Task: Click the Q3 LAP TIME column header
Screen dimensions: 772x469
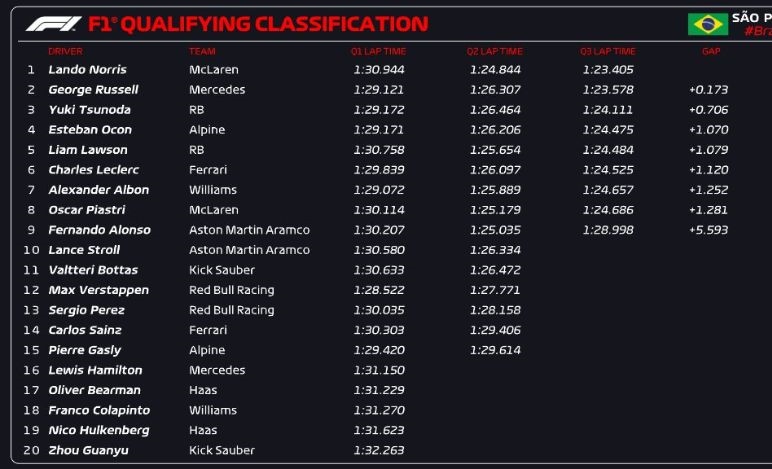Action: point(607,51)
